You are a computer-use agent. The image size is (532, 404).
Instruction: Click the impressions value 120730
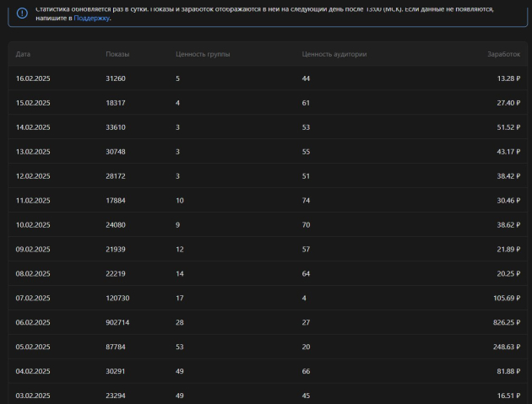coord(117,299)
